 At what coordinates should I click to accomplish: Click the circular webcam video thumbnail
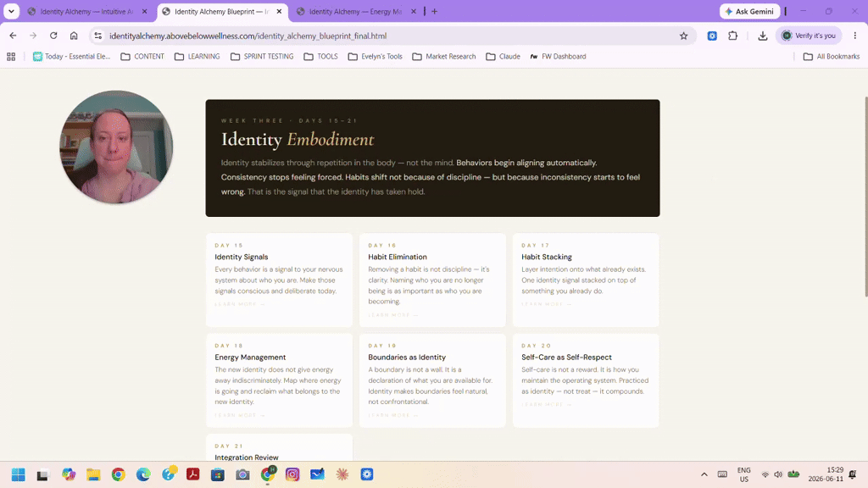(116, 147)
